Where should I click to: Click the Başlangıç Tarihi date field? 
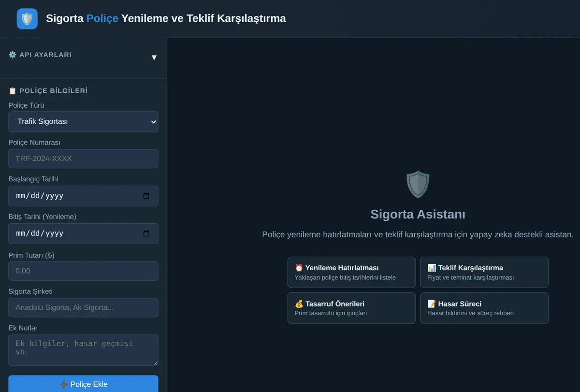point(83,196)
